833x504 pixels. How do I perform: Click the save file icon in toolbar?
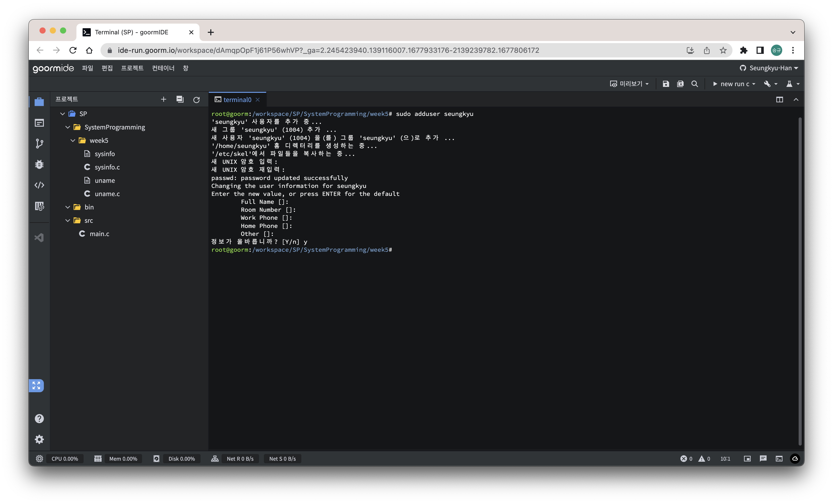coord(666,84)
